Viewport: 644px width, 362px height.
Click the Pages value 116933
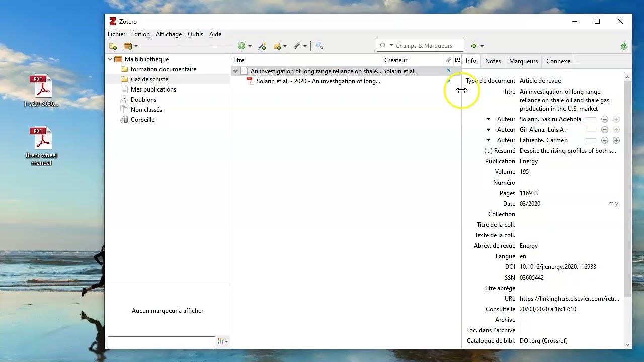529,193
